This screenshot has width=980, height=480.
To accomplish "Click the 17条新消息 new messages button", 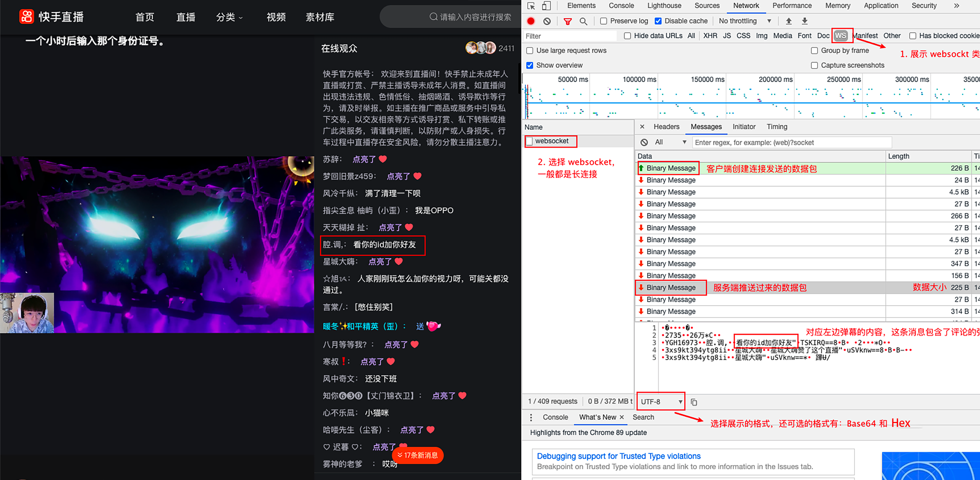I will click(417, 455).
